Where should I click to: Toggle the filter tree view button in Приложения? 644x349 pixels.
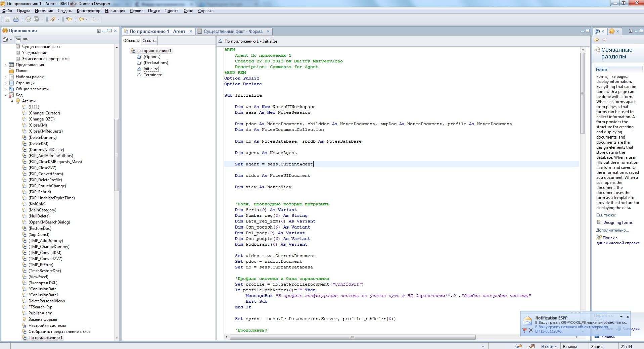click(18, 40)
